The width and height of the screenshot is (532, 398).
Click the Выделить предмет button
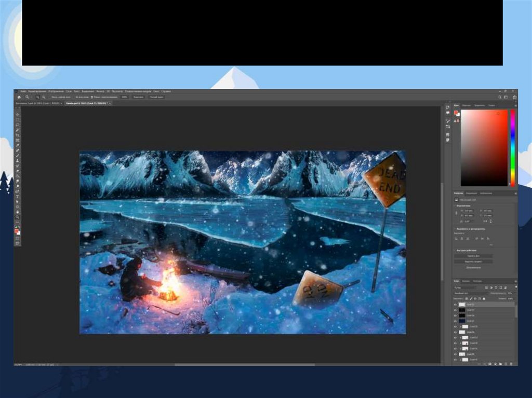click(x=473, y=262)
